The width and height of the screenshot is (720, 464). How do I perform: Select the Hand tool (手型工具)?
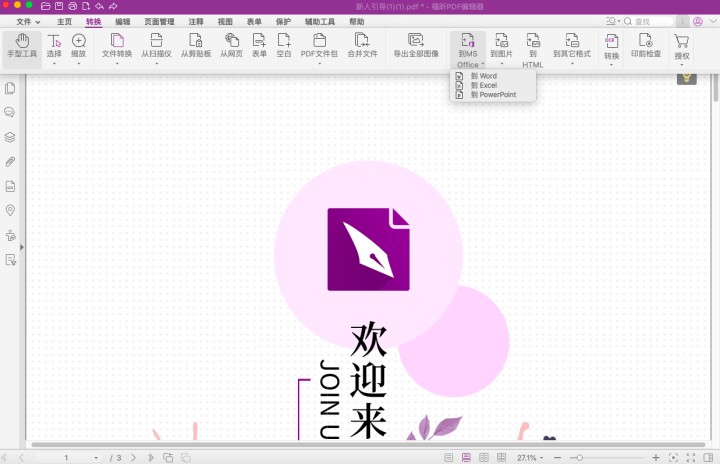point(22,46)
